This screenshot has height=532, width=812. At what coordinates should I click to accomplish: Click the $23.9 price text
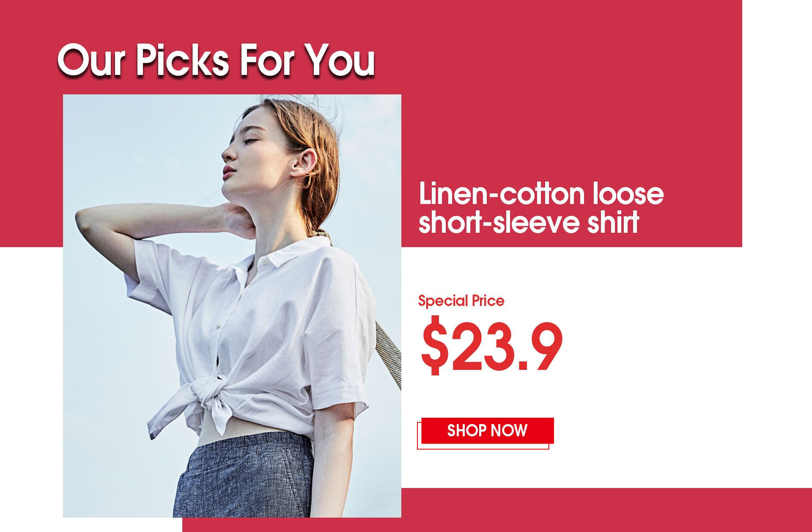[x=492, y=346]
